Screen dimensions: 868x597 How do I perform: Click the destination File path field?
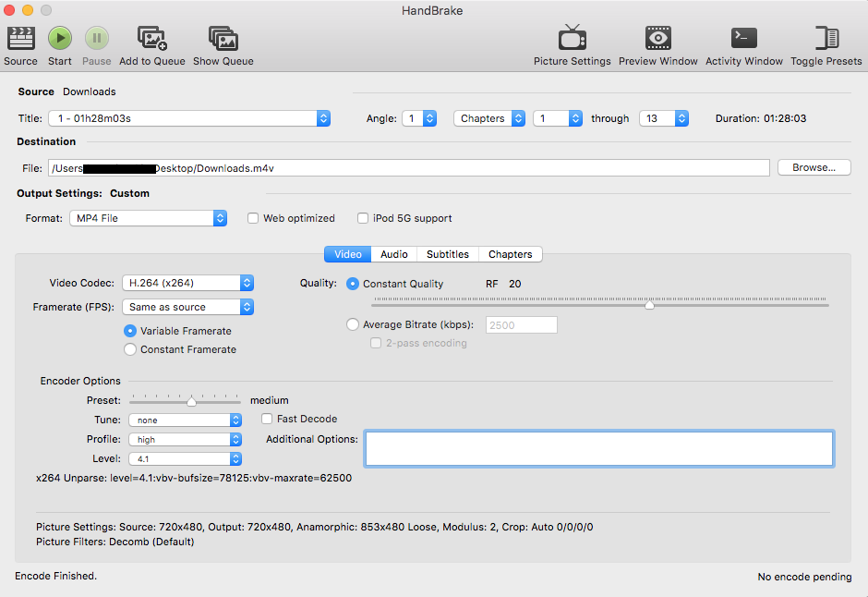(x=408, y=168)
